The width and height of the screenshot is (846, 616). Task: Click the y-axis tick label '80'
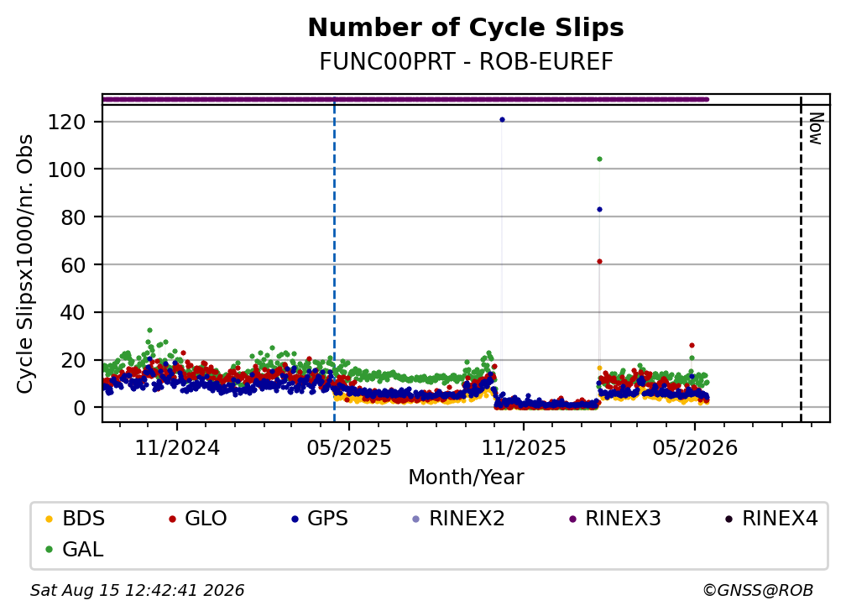click(73, 217)
